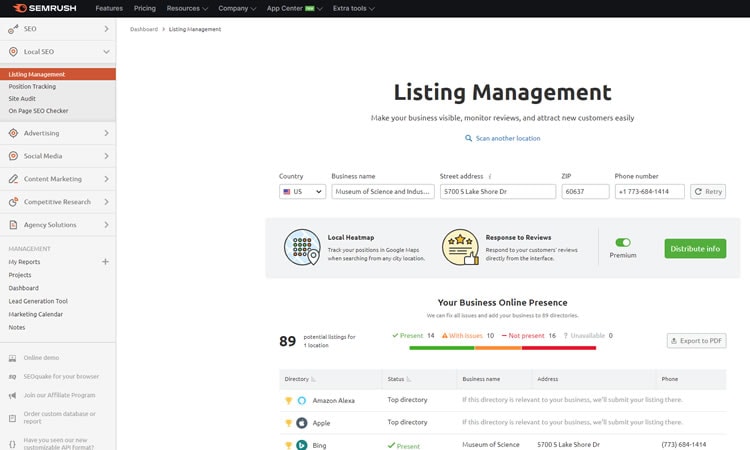The height and width of the screenshot is (450, 750).
Task: Click the Response to Reviews stars icon
Action: (x=460, y=247)
